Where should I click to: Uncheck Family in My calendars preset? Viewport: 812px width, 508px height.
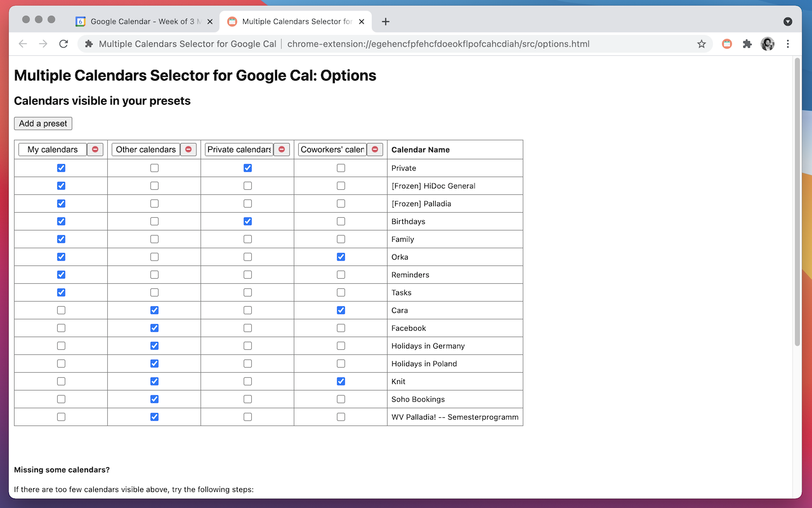point(61,239)
